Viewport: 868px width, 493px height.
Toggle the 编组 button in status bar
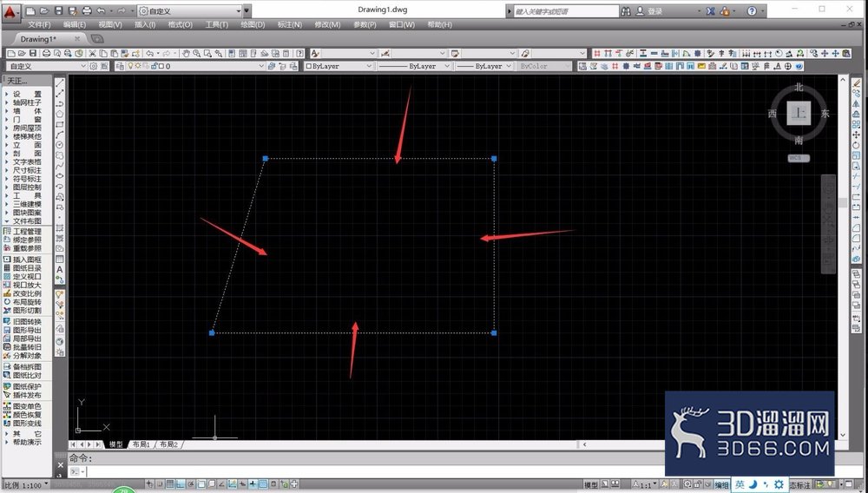click(x=721, y=484)
